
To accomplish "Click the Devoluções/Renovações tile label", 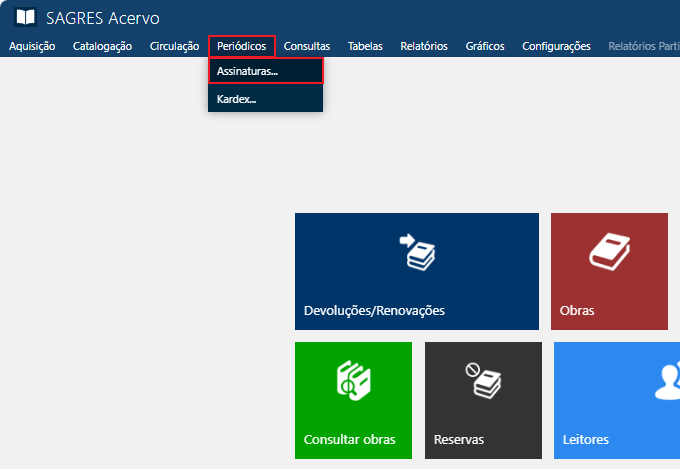I will (374, 310).
